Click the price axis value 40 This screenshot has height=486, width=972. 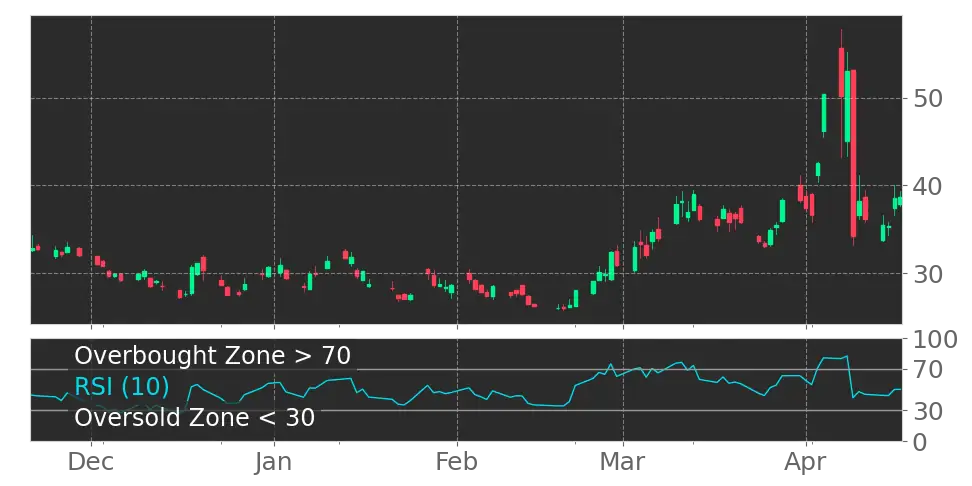click(928, 185)
